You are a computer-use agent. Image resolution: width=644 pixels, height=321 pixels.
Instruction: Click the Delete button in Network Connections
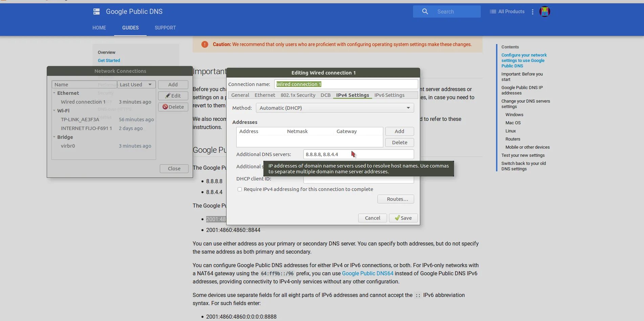click(x=173, y=107)
